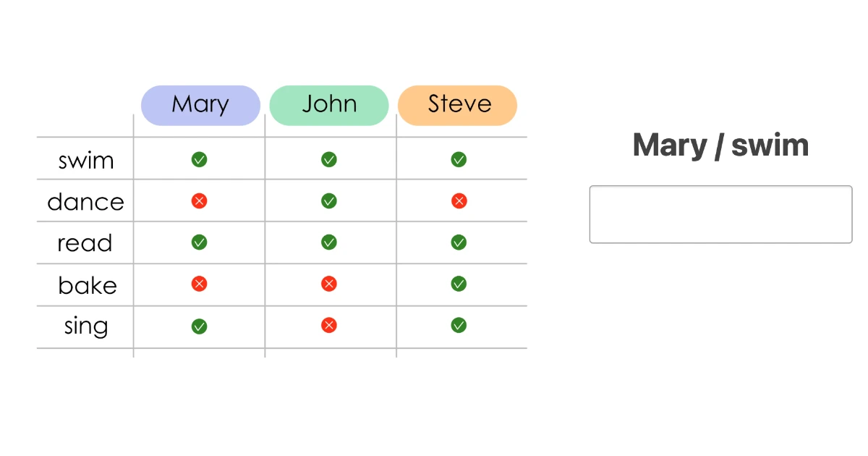Click Mary's red cross for dance
The height and width of the screenshot is (456, 868).
[199, 200]
